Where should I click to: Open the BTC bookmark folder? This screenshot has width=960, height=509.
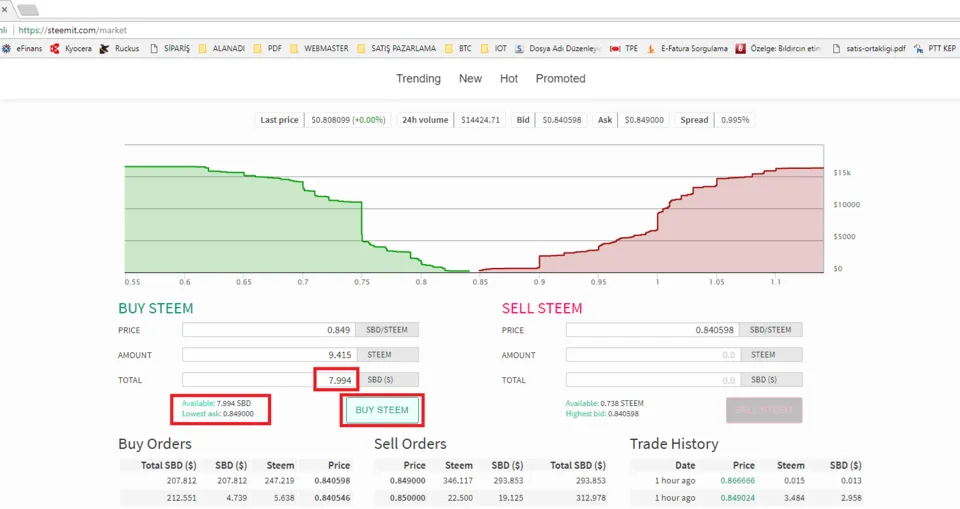click(x=459, y=48)
